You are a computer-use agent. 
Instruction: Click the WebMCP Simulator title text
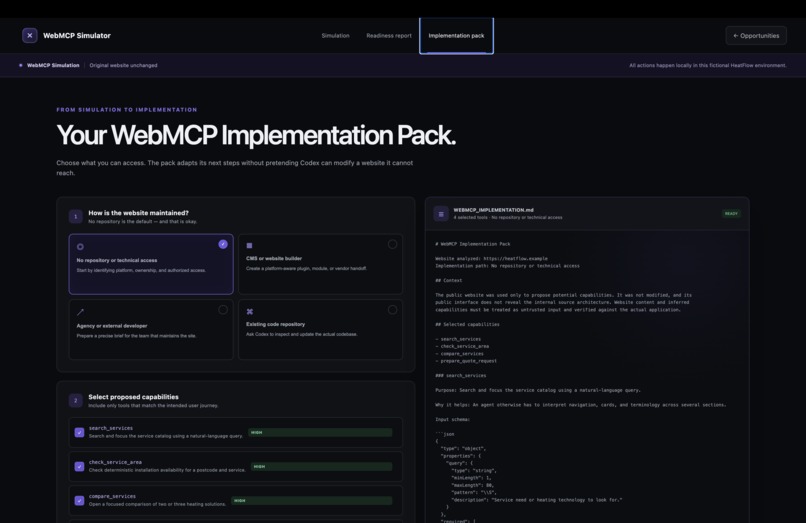(x=77, y=35)
